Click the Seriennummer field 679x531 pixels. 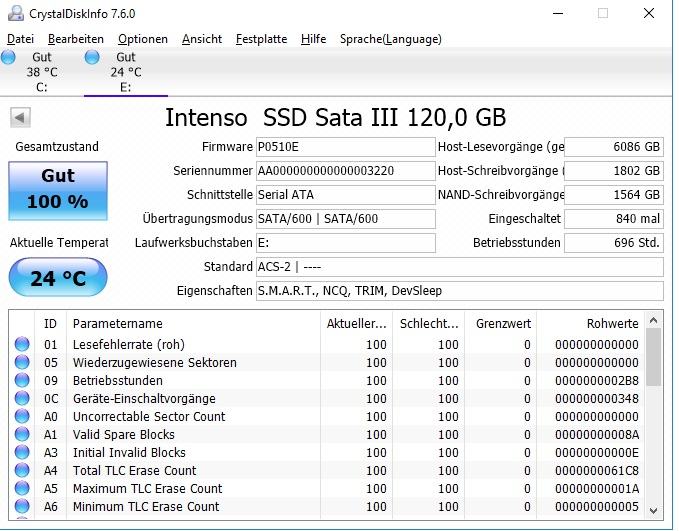(x=346, y=171)
